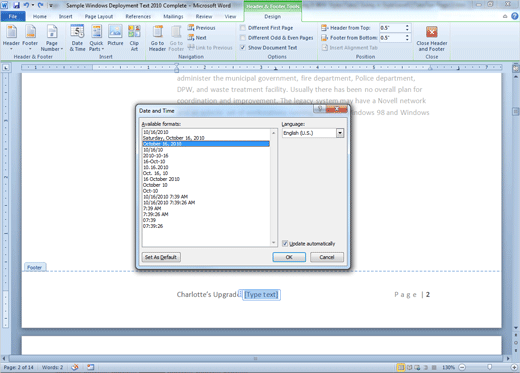Click the zoom slider in status bar
The width and height of the screenshot is (520, 373).
[489, 367]
